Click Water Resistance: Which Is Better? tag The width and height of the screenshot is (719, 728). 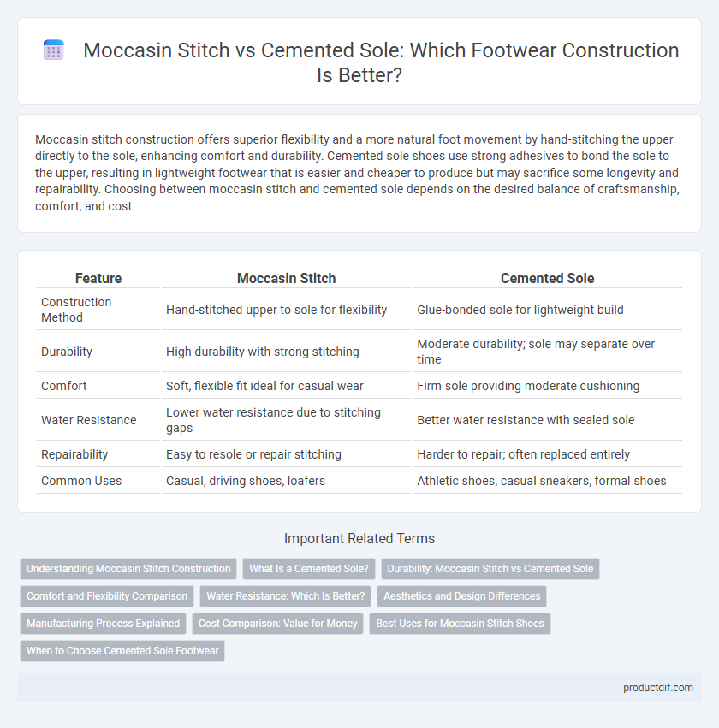(x=286, y=596)
